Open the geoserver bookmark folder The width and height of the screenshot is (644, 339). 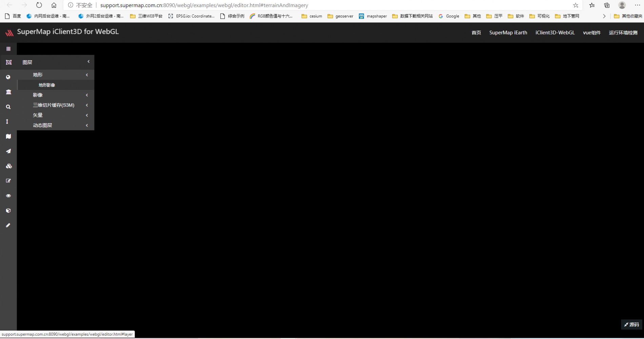tap(340, 16)
